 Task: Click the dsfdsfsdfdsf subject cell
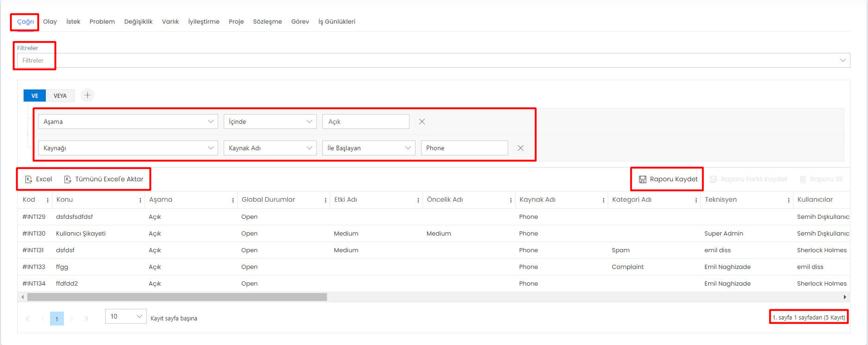pyautogui.click(x=75, y=217)
